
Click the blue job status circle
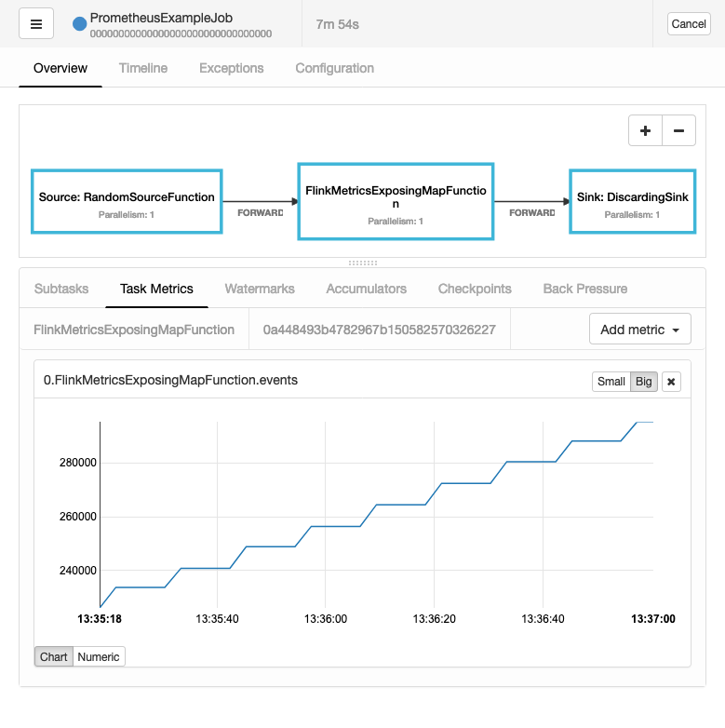(x=80, y=22)
